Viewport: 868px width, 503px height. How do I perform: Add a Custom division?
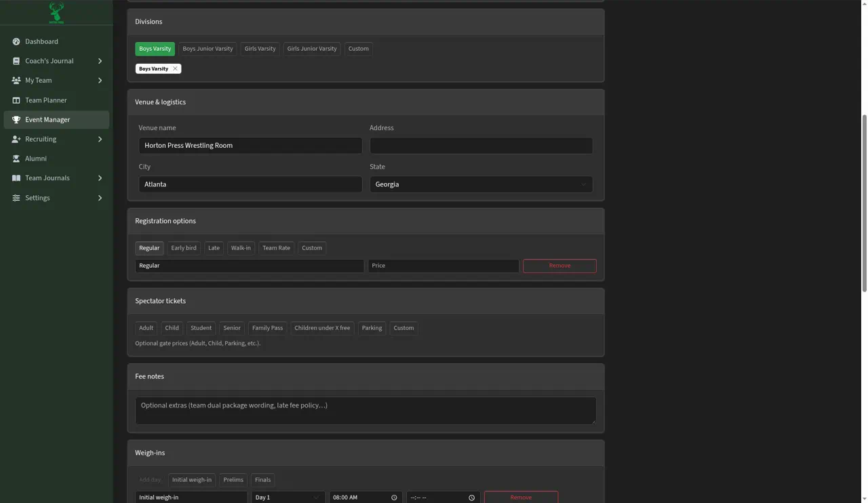click(359, 49)
